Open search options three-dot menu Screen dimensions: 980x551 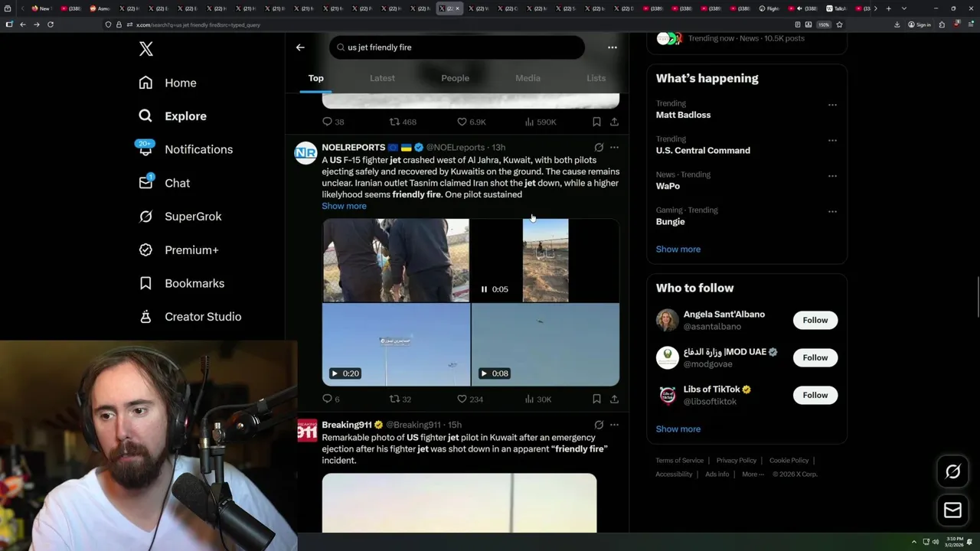[x=612, y=47]
